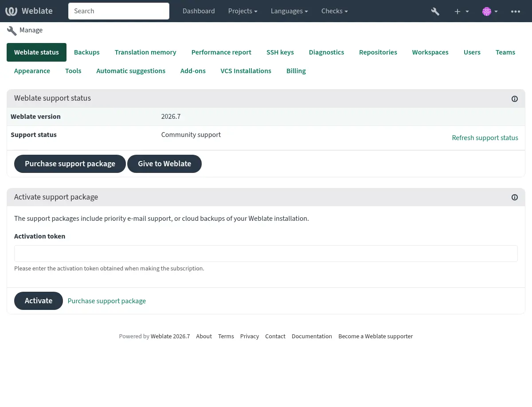Open the Performance report tab
The height and width of the screenshot is (407, 532).
click(221, 52)
